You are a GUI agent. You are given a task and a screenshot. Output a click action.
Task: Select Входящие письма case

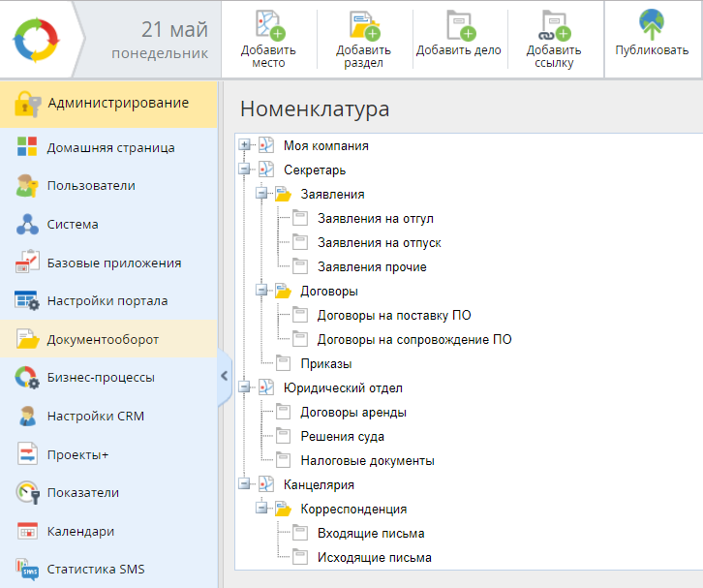tap(371, 534)
